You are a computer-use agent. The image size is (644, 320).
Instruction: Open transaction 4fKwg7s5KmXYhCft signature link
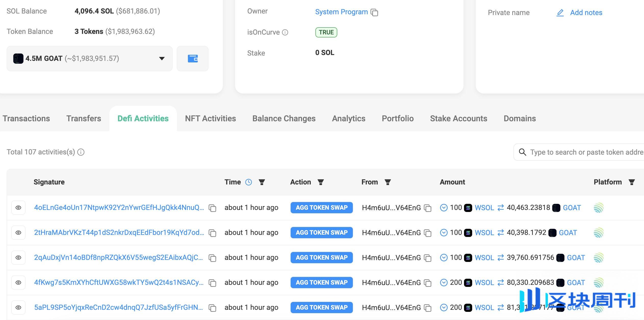coord(119,283)
